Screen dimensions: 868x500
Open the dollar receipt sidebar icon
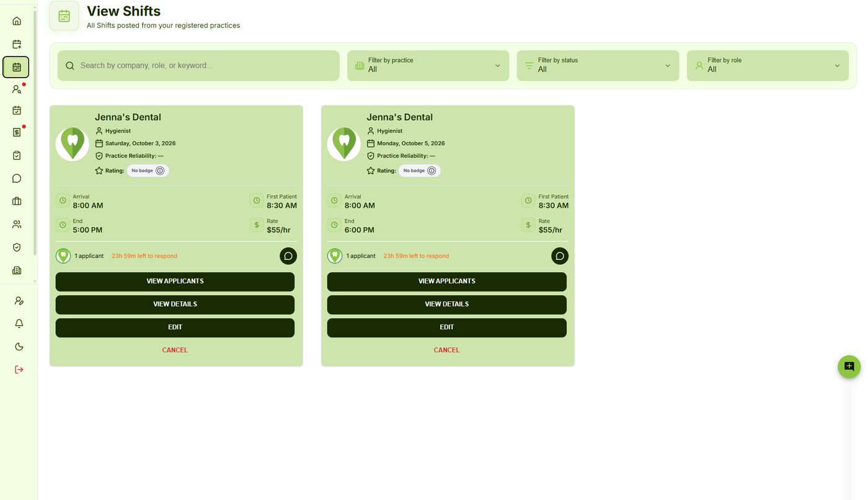[17, 133]
